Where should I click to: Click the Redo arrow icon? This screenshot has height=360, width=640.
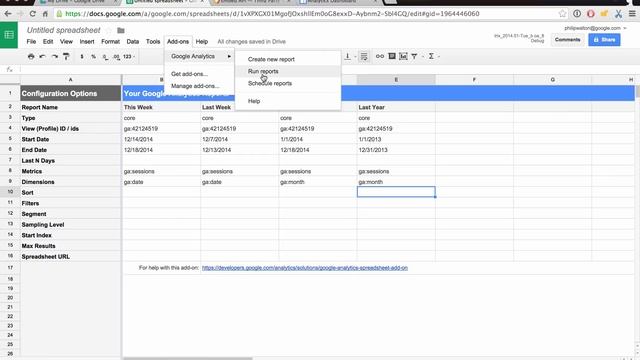pyautogui.click(x=54, y=56)
